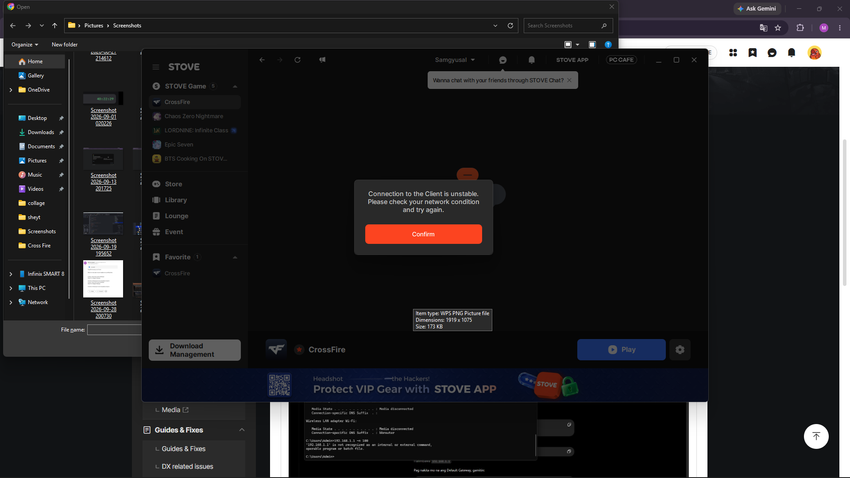The image size is (850, 478).
Task: Open Download Management
Action: 195,350
